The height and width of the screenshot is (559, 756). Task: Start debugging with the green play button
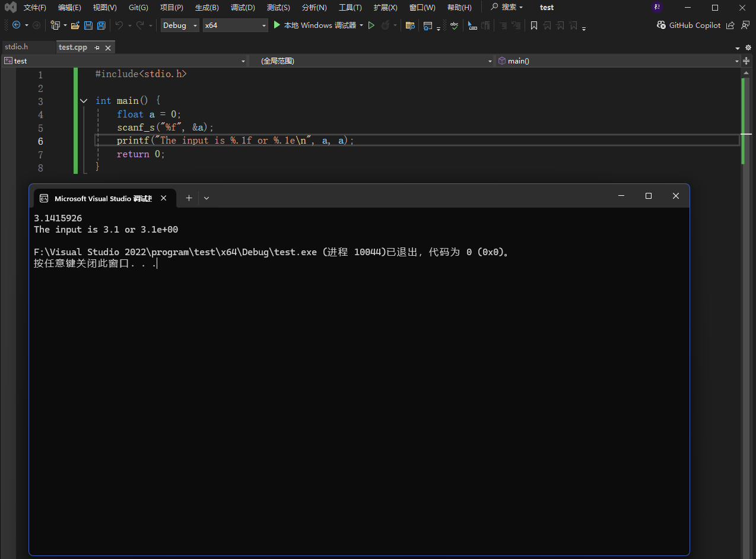(277, 25)
